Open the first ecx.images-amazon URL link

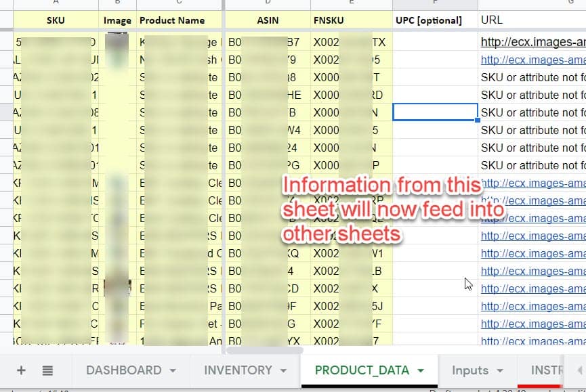530,41
